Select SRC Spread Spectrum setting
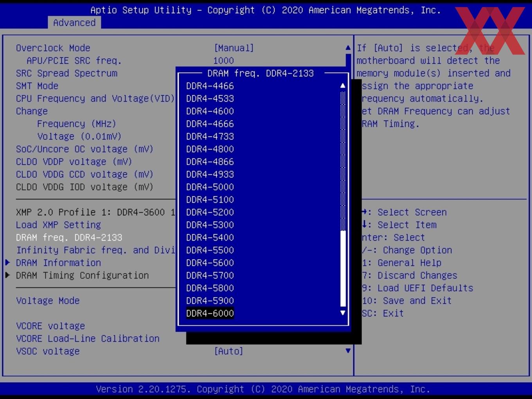532x399 pixels. [x=66, y=73]
